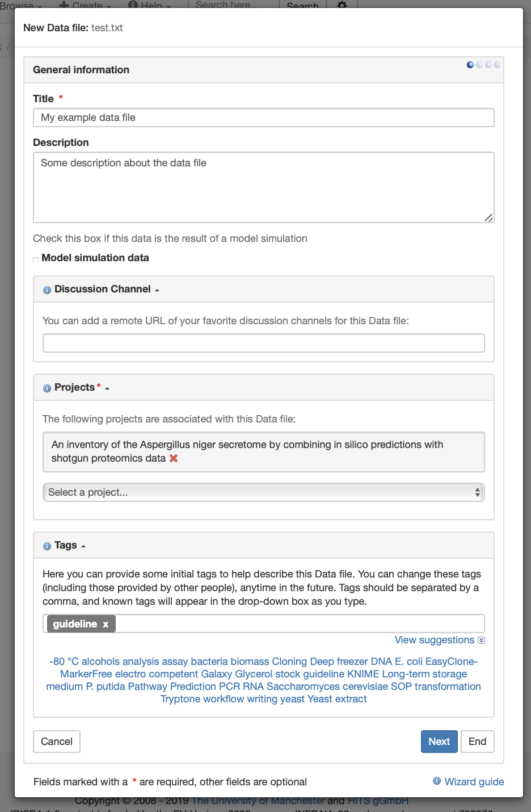Remove the guideline tag chip with x

[106, 624]
